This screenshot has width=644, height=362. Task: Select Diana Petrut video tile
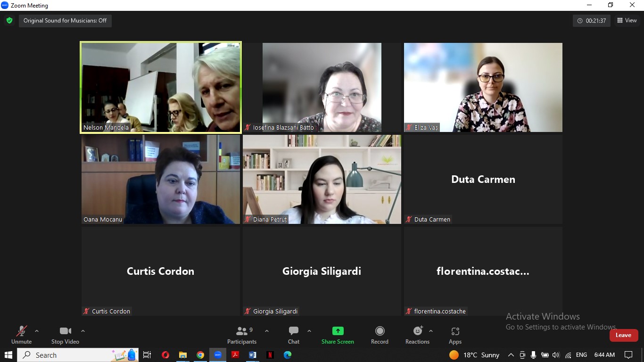coord(322,179)
